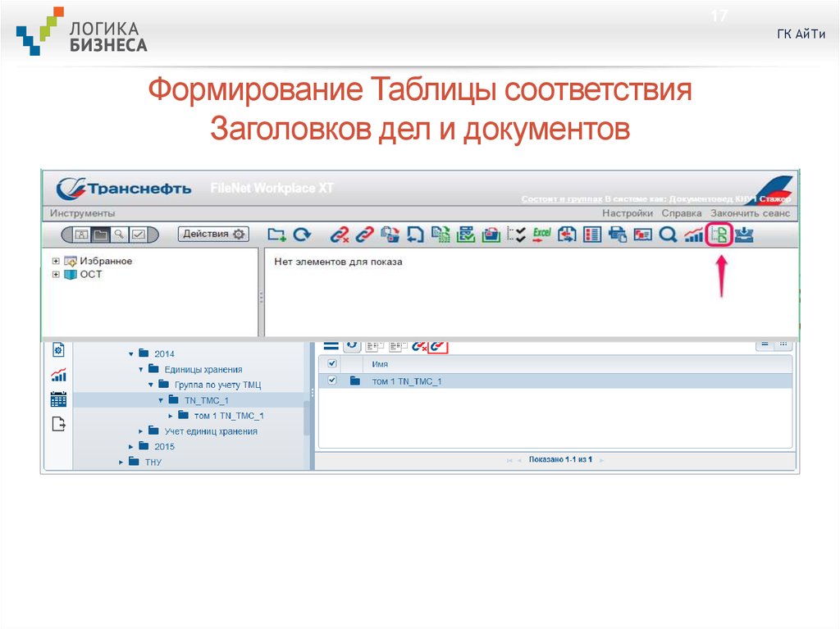Uncheck the том 1 TN_TMC_1 row checkbox
This screenshot has height=629, width=840.
pyautogui.click(x=333, y=381)
